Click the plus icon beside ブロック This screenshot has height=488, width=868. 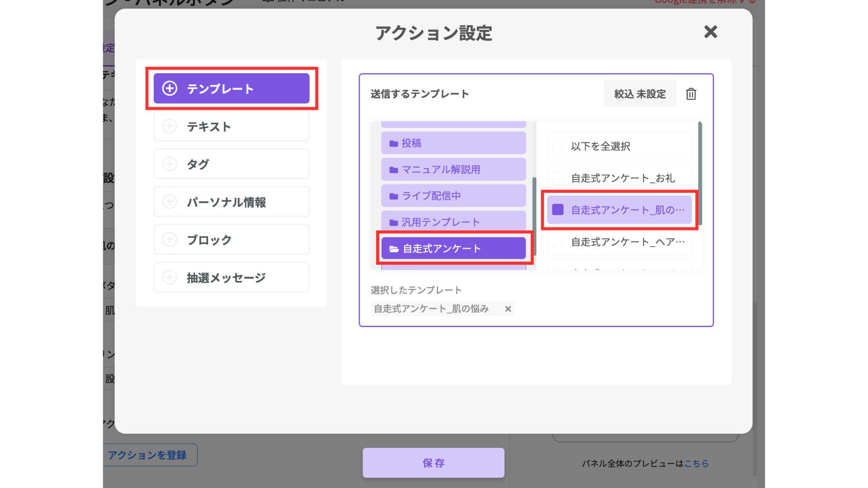[x=170, y=239]
